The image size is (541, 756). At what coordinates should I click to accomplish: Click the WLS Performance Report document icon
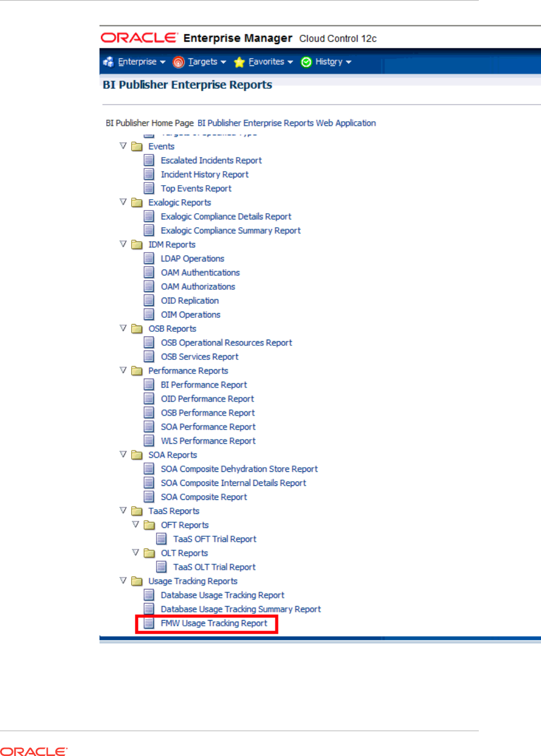(x=149, y=440)
